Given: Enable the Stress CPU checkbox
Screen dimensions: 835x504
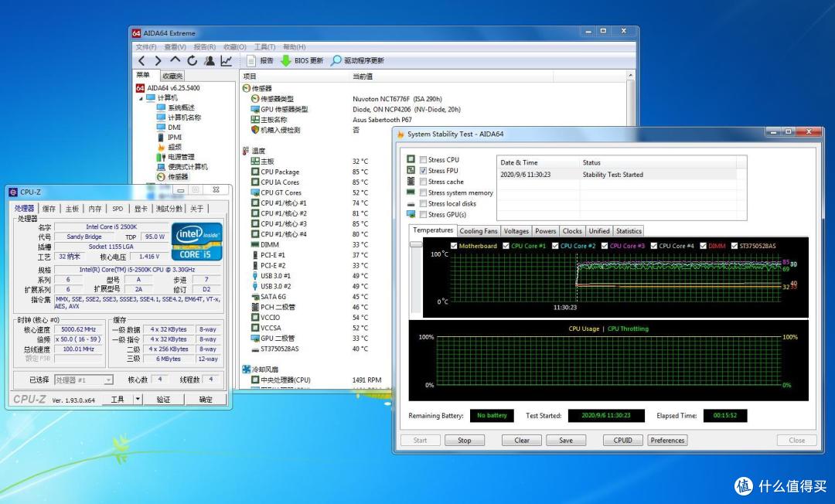Looking at the screenshot, I should tap(423, 160).
